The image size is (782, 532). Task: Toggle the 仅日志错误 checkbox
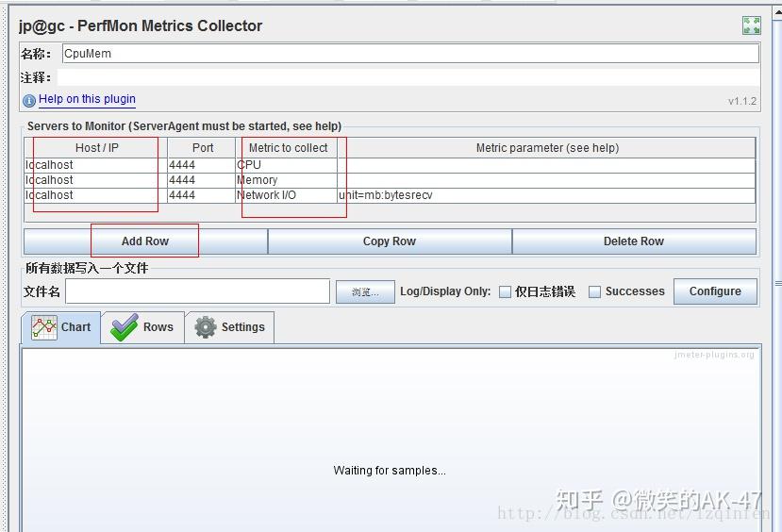pyautogui.click(x=506, y=291)
